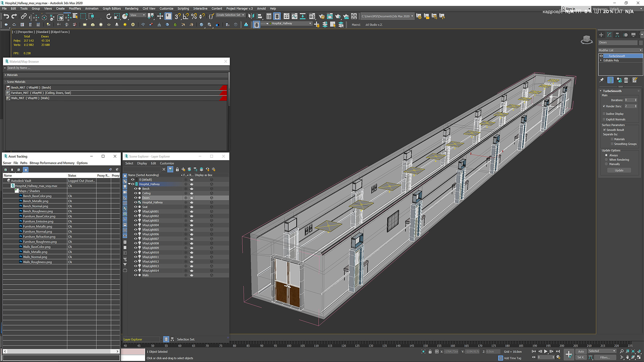Click the Update button in TurboSmooth panel
Screen dimensions: 644x362
[619, 170]
